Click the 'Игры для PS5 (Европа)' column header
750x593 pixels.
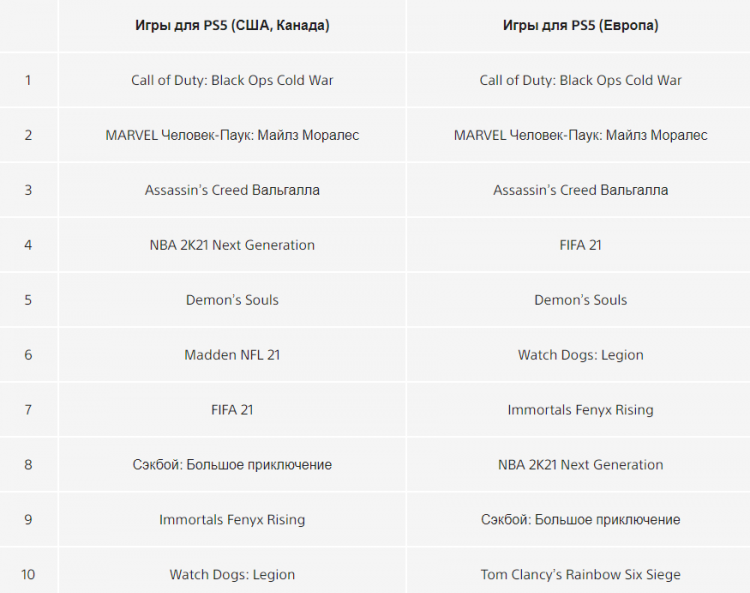tap(580, 25)
